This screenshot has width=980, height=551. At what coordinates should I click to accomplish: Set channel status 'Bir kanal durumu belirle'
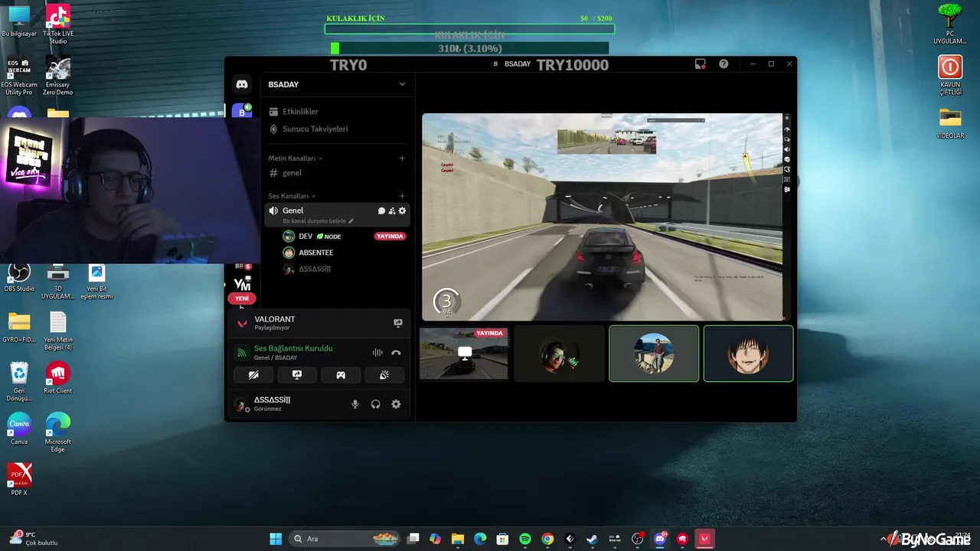[x=318, y=221]
